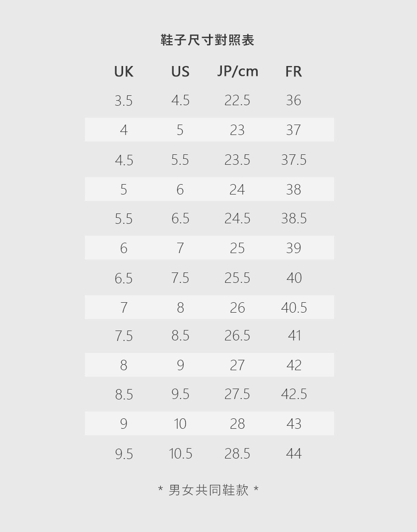Select FR size 37.5 cell
Viewport: 417px width, 532px height.
[x=293, y=160]
